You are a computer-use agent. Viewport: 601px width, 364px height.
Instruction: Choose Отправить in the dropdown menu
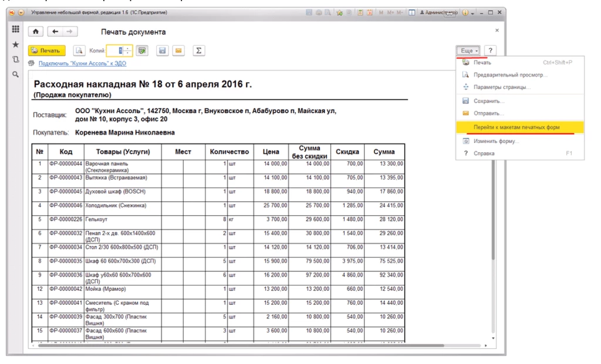point(520,113)
